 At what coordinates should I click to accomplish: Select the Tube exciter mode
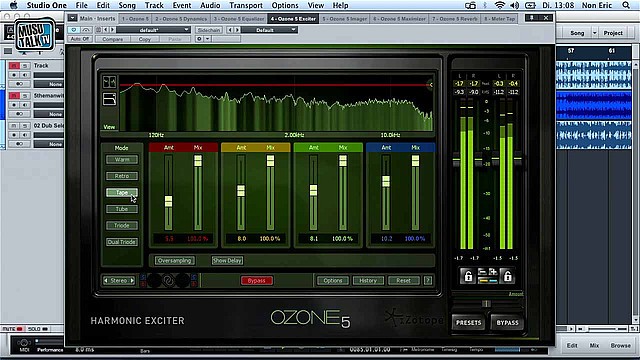point(122,209)
